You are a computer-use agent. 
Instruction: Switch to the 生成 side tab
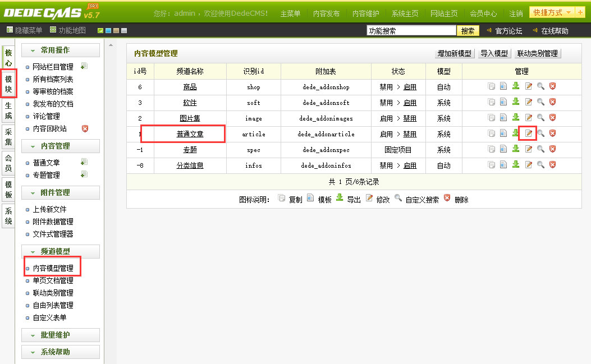point(8,110)
